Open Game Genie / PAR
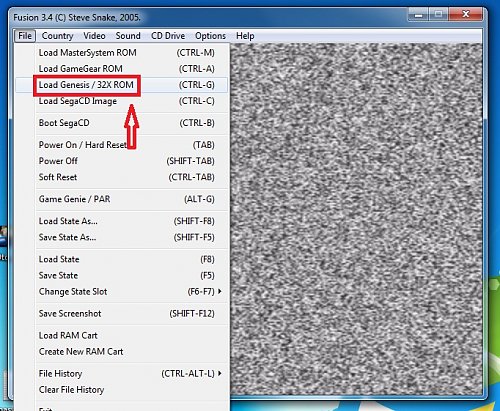Image resolution: width=500 pixels, height=411 pixels. point(122,199)
